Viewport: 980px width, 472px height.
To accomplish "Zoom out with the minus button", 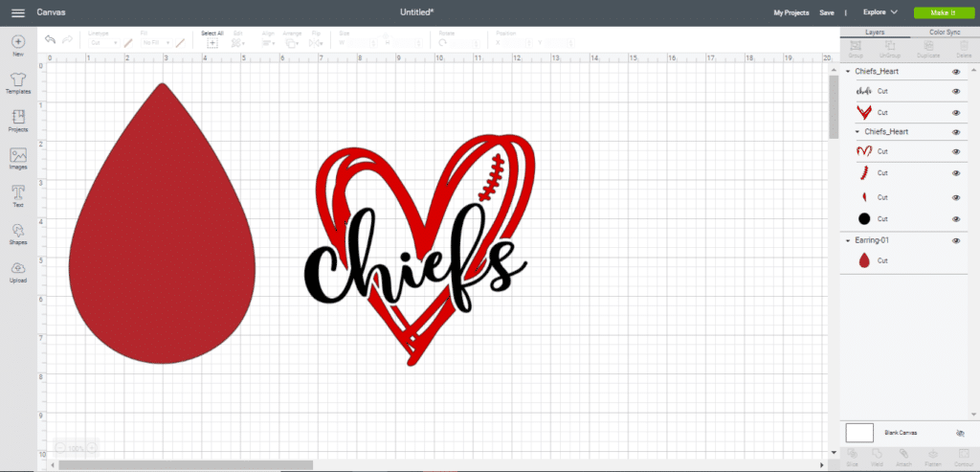I will 60,448.
